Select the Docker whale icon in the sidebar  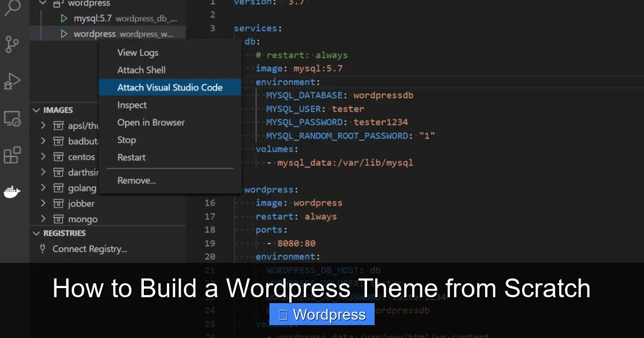[13, 192]
